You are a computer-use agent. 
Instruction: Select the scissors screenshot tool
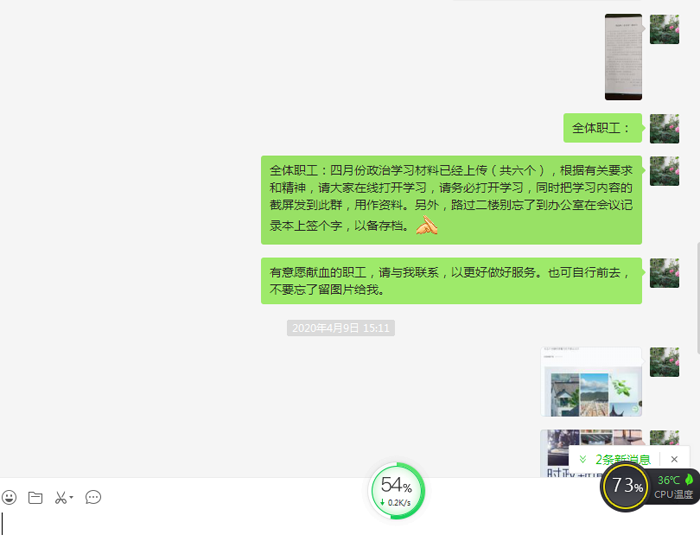tap(60, 497)
